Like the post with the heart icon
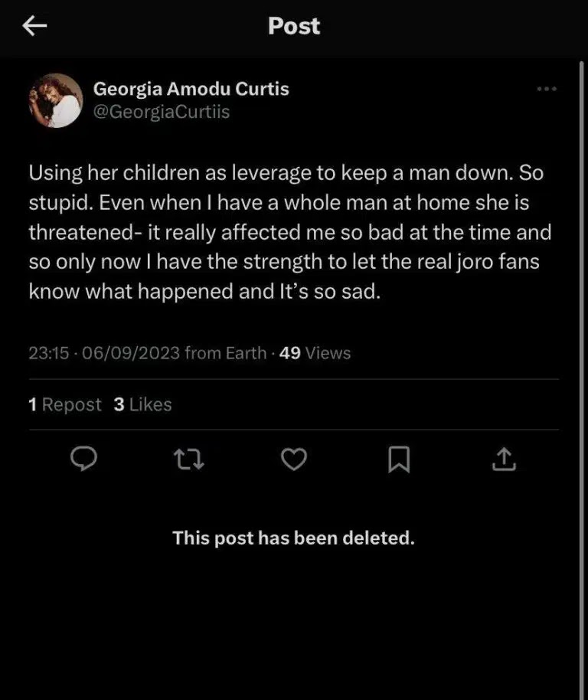Image resolution: width=588 pixels, height=700 pixels. (x=294, y=460)
